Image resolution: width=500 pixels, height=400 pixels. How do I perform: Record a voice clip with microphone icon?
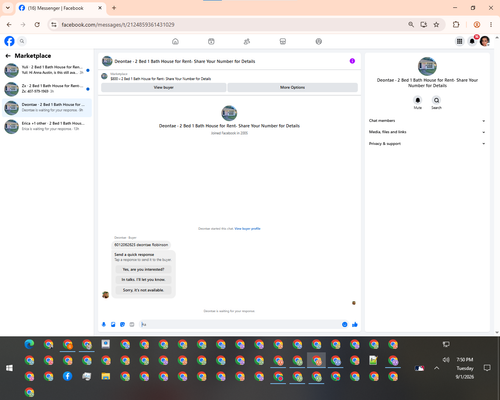tap(104, 324)
